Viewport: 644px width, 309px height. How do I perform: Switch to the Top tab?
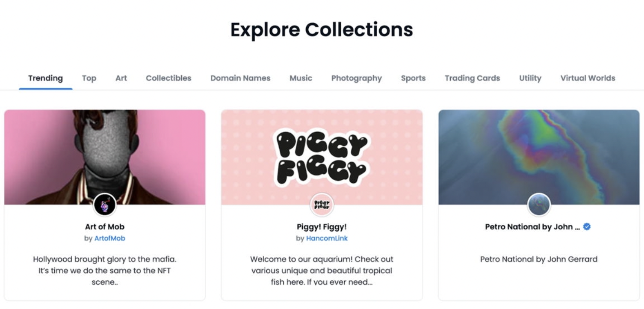(x=89, y=78)
